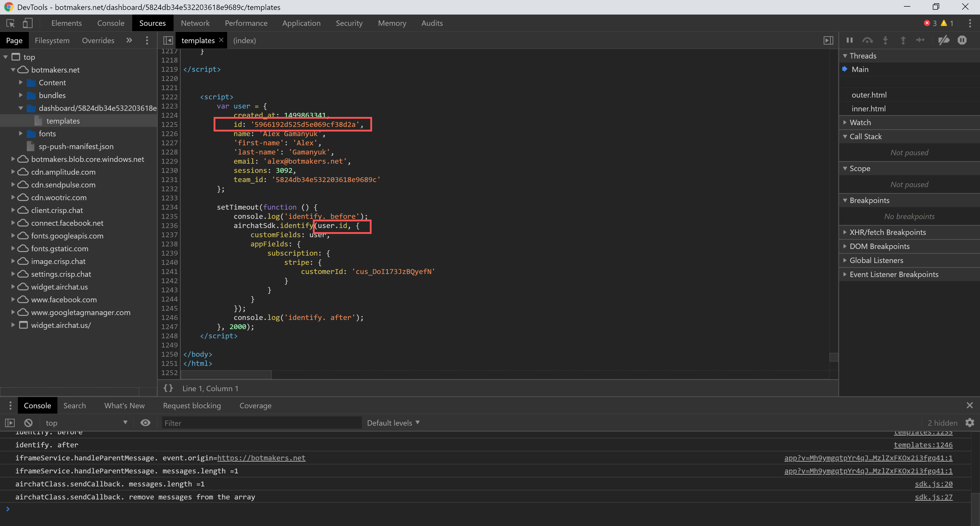Click the red error count indicator
980x526 pixels.
(930, 23)
